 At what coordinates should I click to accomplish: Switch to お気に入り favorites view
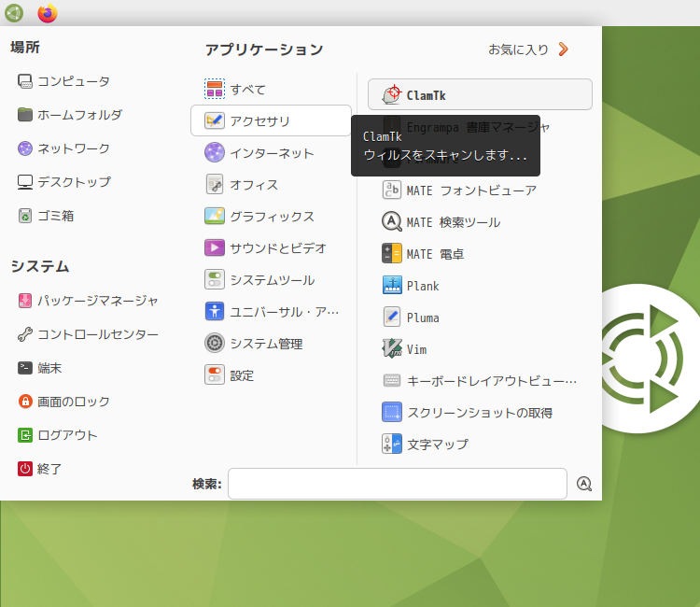(528, 49)
